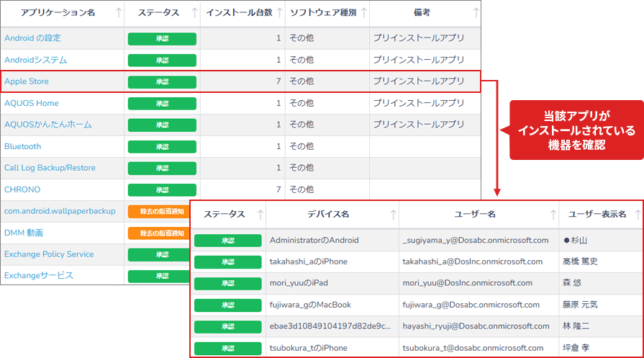Select display name 林 隆二

pyautogui.click(x=576, y=326)
